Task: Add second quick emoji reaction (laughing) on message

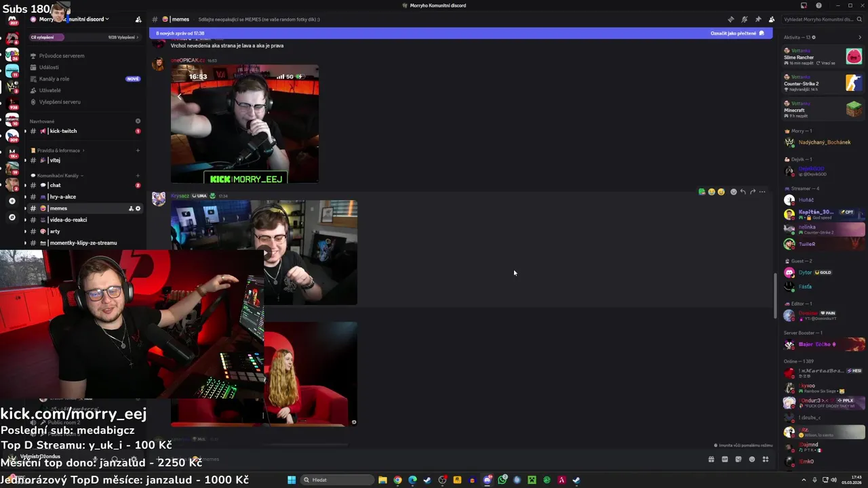Action: point(711,192)
